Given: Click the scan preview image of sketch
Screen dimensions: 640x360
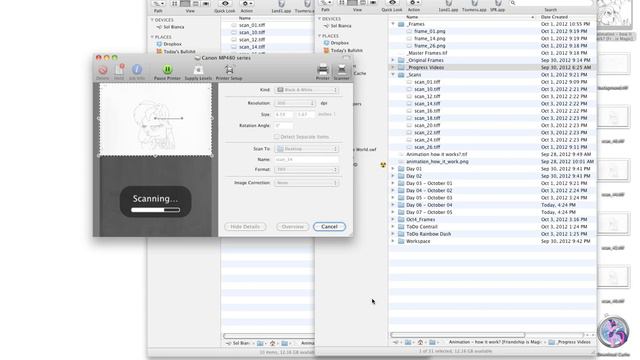Looking at the screenshot, I should tap(156, 120).
